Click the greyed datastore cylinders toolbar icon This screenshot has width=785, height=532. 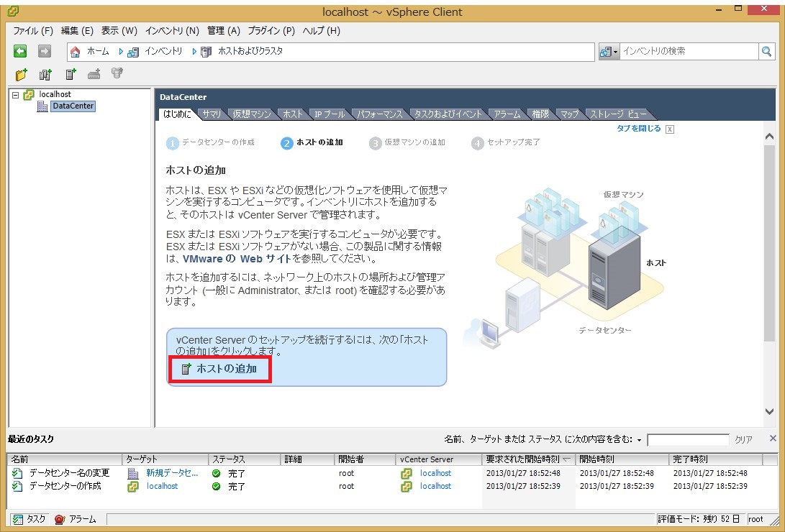tap(117, 73)
